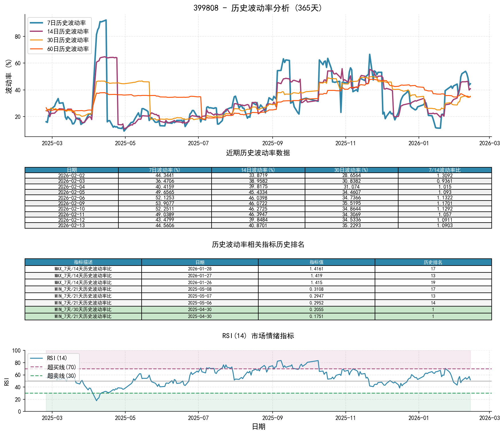Click the RSI(14) 市场情绪指标 chart title
This screenshot has width=504, height=434.
coord(258,336)
